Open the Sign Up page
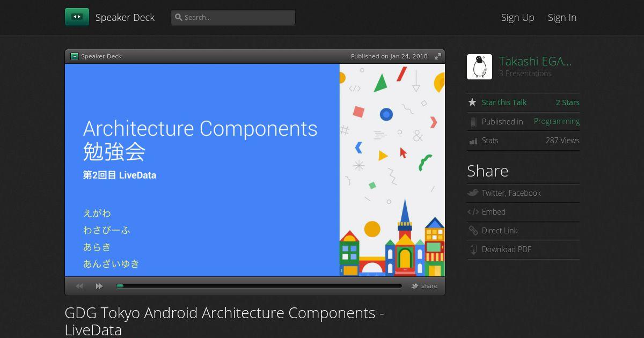 [518, 17]
